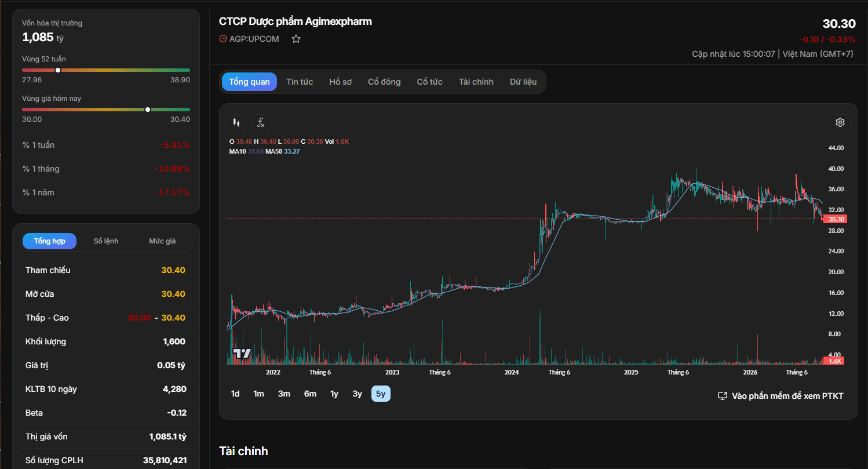Select the Tổng hợp panel tab
This screenshot has height=469, width=868.
coord(49,241)
